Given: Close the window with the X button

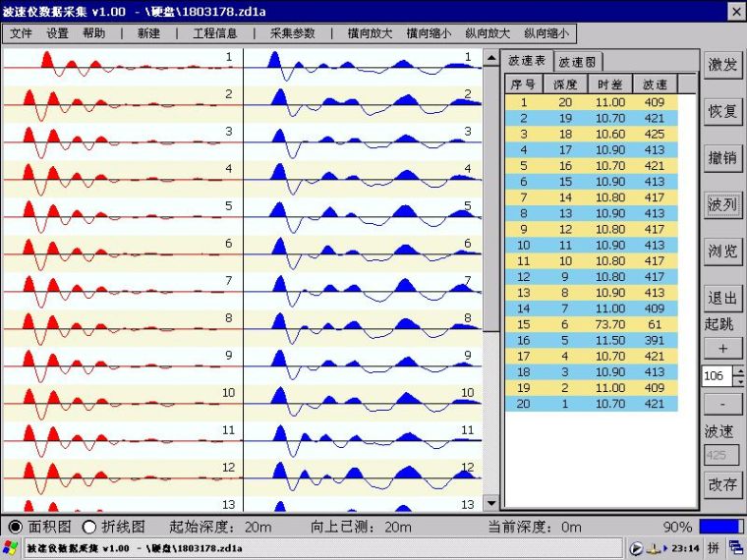Looking at the screenshot, I should click(733, 11).
